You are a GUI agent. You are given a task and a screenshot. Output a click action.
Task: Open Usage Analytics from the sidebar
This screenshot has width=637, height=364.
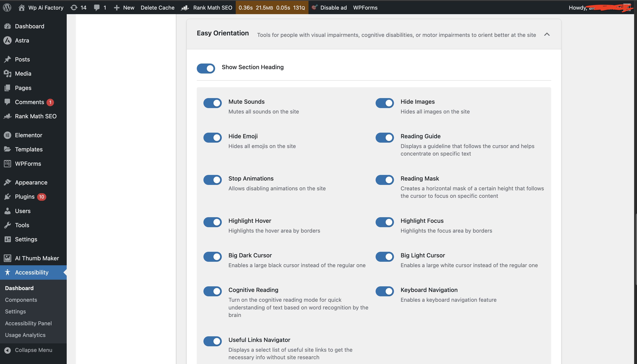tap(25, 335)
